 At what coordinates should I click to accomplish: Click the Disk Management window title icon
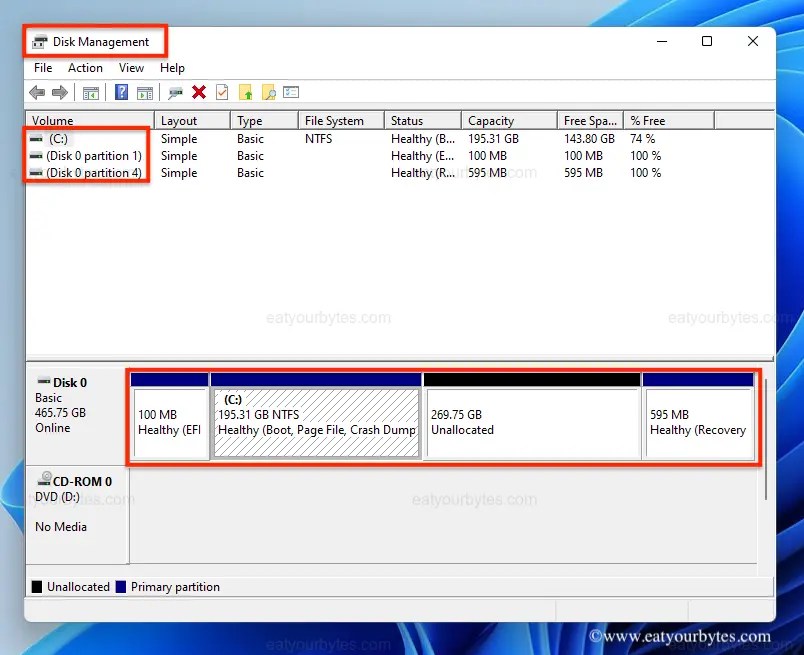click(x=40, y=41)
